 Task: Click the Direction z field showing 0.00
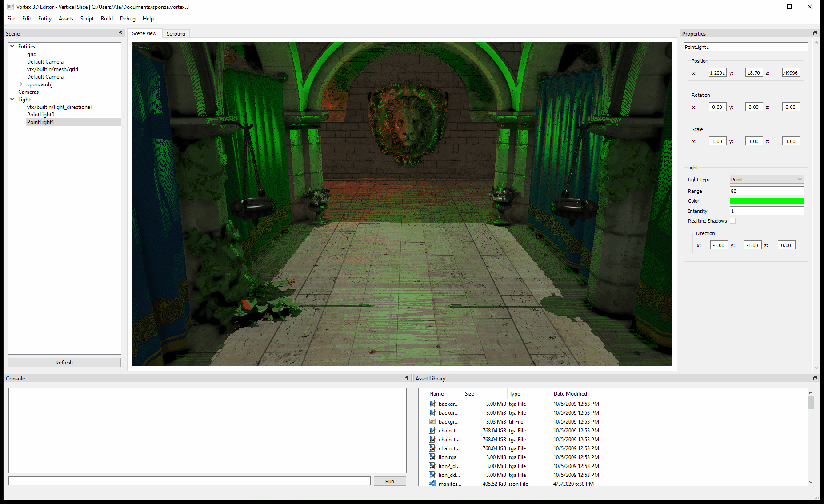pyautogui.click(x=786, y=245)
